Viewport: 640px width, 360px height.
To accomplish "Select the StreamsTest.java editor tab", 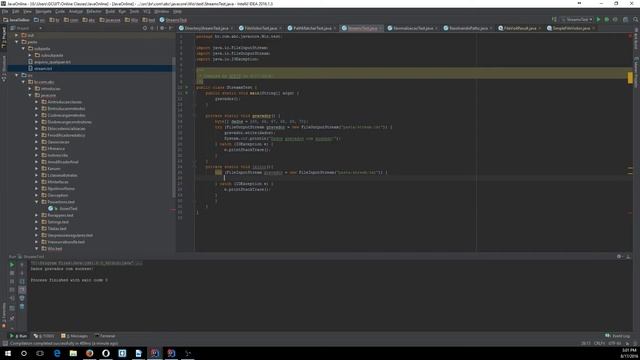I will click(362, 28).
